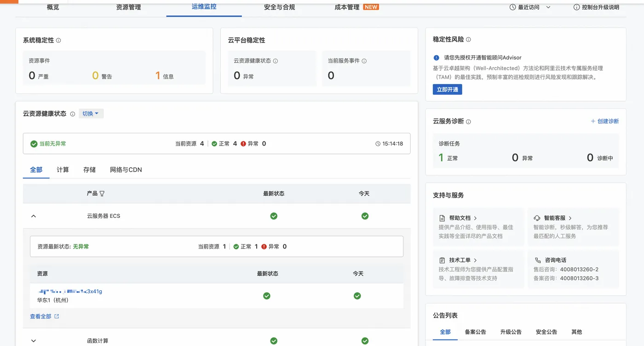Viewport: 644px width, 346px height.
Task: Open the 概览 tab
Action: (x=53, y=7)
